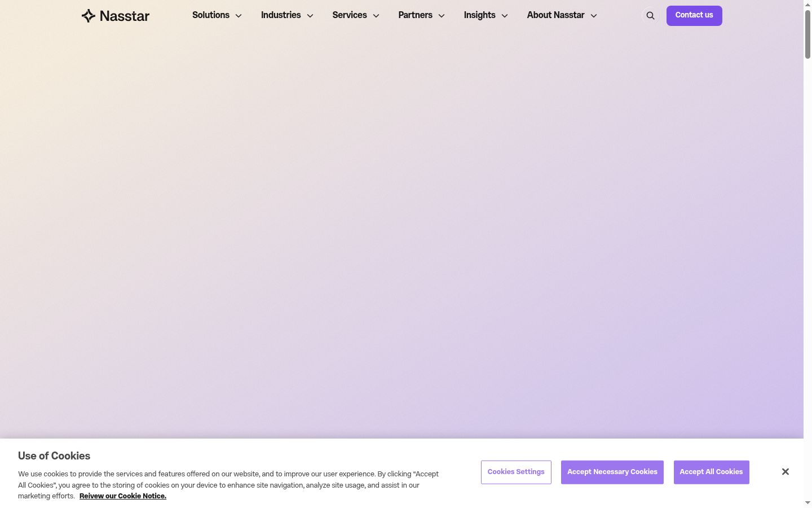Open the Industries menu item

(x=281, y=15)
